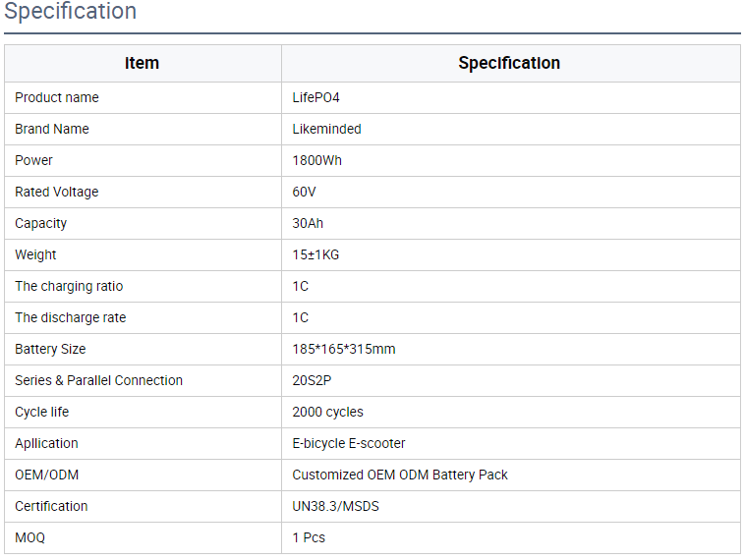Screen dimensions: 745x560
Task: Click the 1C value for discharge rate
Action: tap(300, 317)
